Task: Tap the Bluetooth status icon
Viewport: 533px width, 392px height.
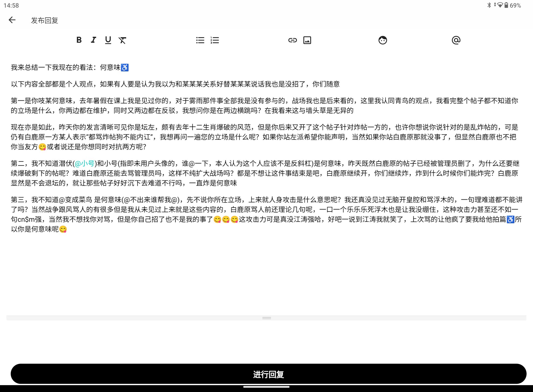Action: pos(489,5)
